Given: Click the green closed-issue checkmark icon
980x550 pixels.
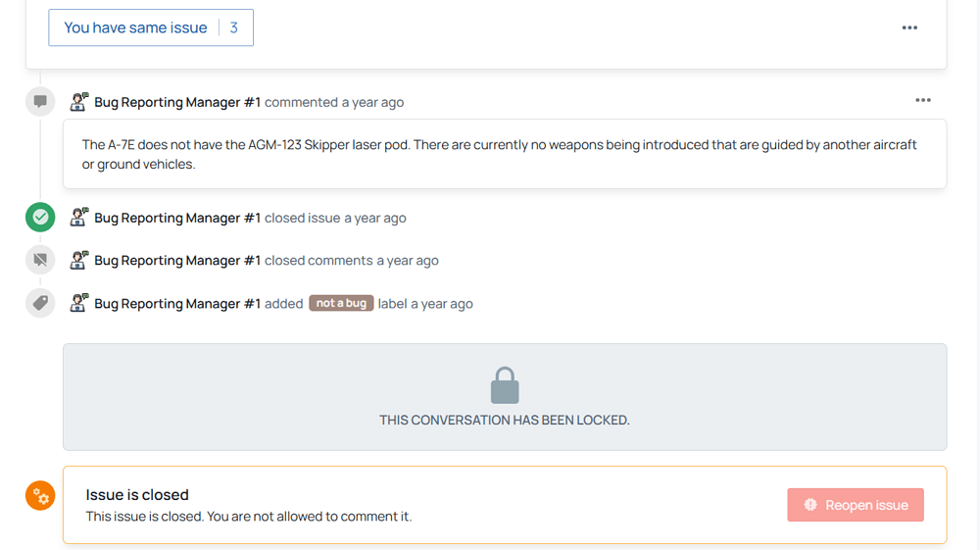Looking at the screenshot, I should click(x=40, y=217).
